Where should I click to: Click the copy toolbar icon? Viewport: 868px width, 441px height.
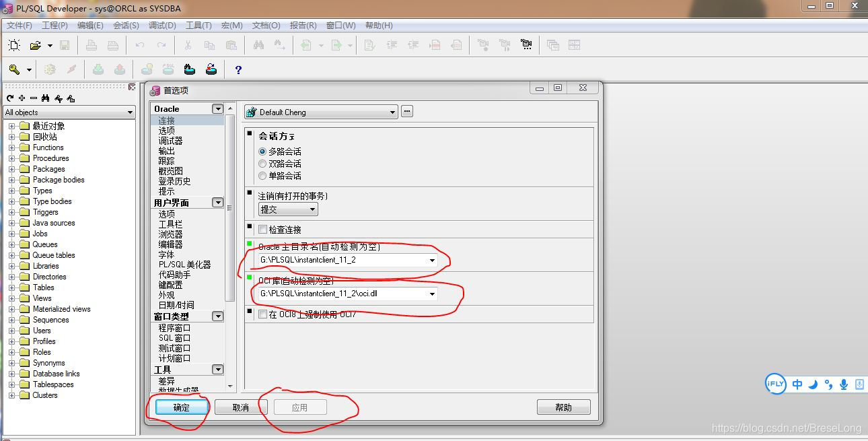pyautogui.click(x=211, y=45)
